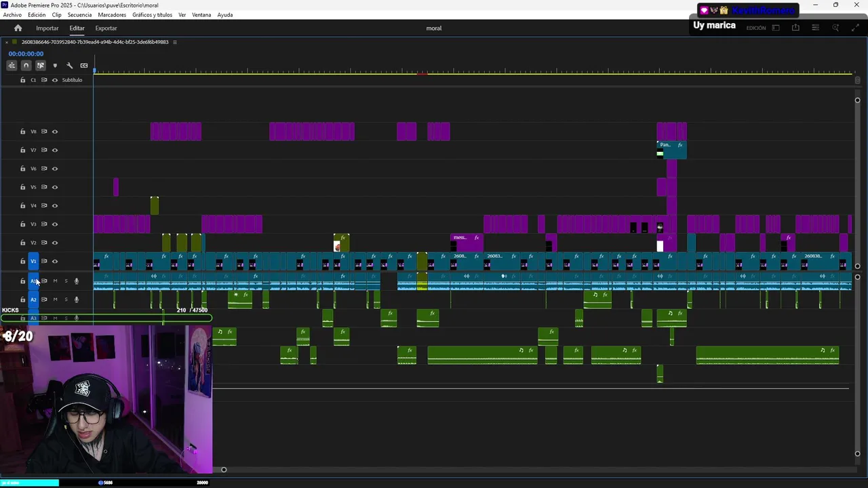Screen dimensions: 868x488
Task: Enter full screen video output mode
Action: (855, 28)
